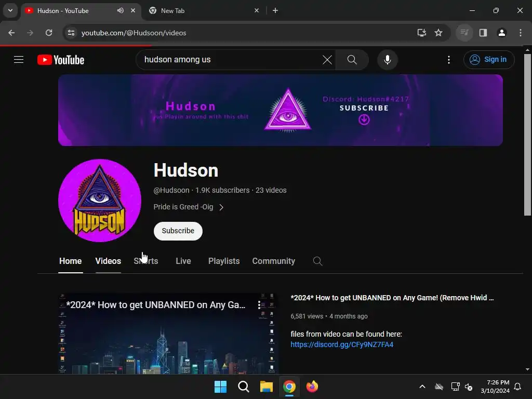
Task: Open the channel Shorts tab
Action: click(x=146, y=261)
